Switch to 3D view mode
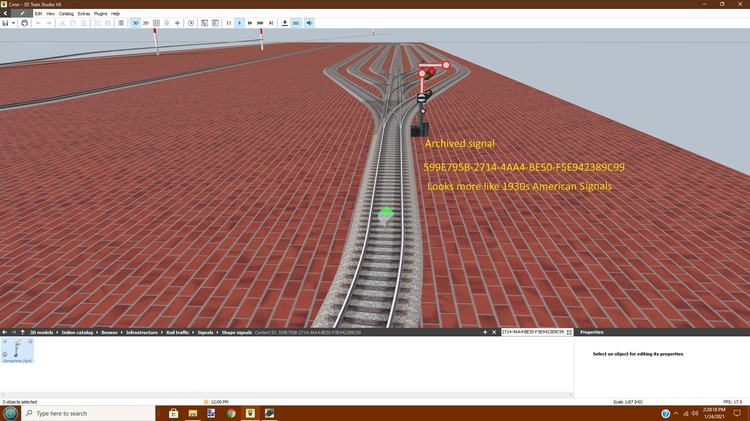The width and height of the screenshot is (750, 421). [135, 23]
